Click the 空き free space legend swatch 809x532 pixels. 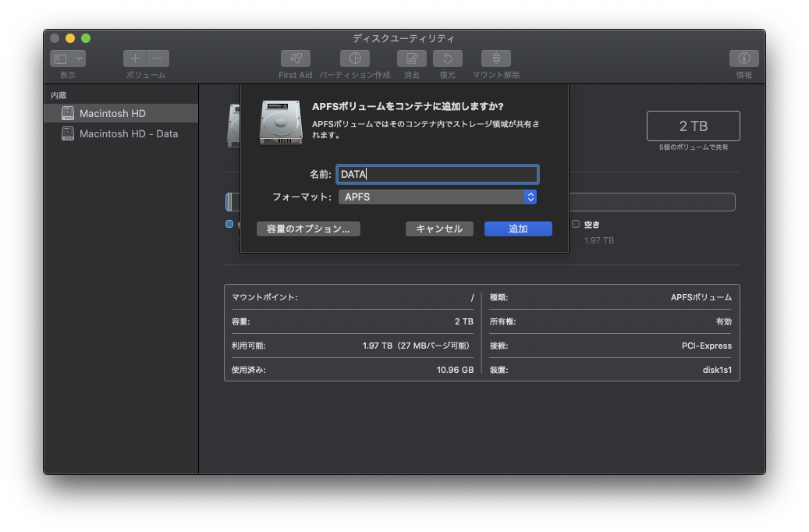tap(576, 224)
